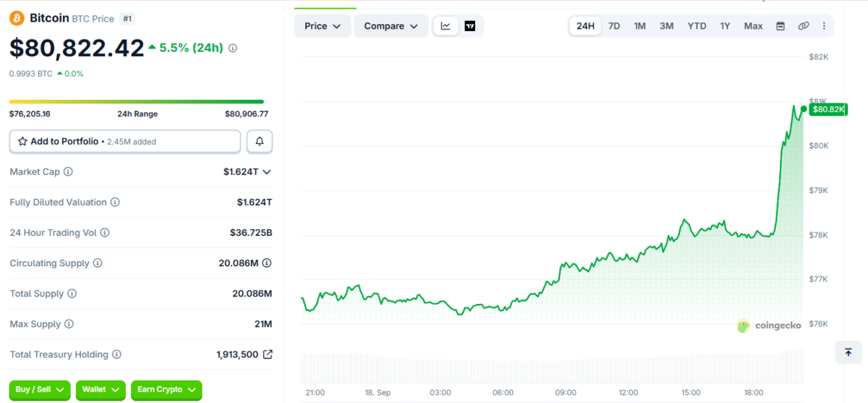The width and height of the screenshot is (868, 403).
Task: Click the 21M max supply value
Action: coord(263,324)
